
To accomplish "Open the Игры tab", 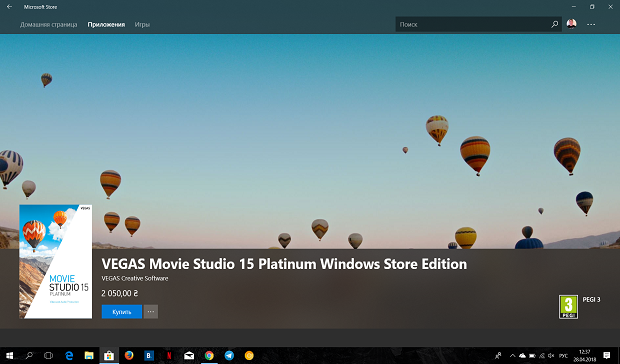I will point(142,25).
